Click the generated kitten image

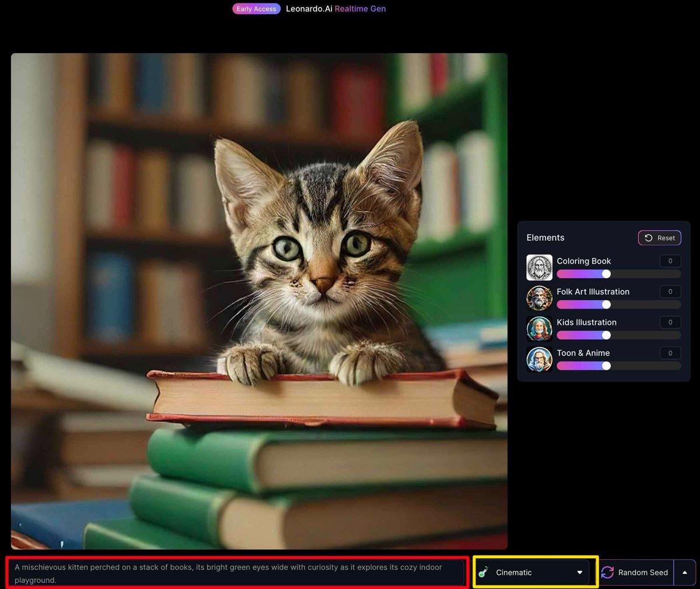coord(259,301)
